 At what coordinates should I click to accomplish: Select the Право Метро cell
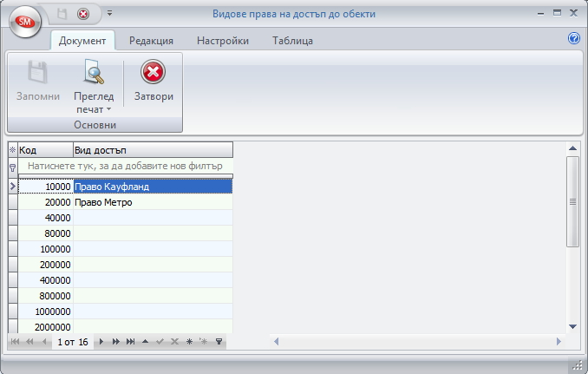[x=153, y=202]
